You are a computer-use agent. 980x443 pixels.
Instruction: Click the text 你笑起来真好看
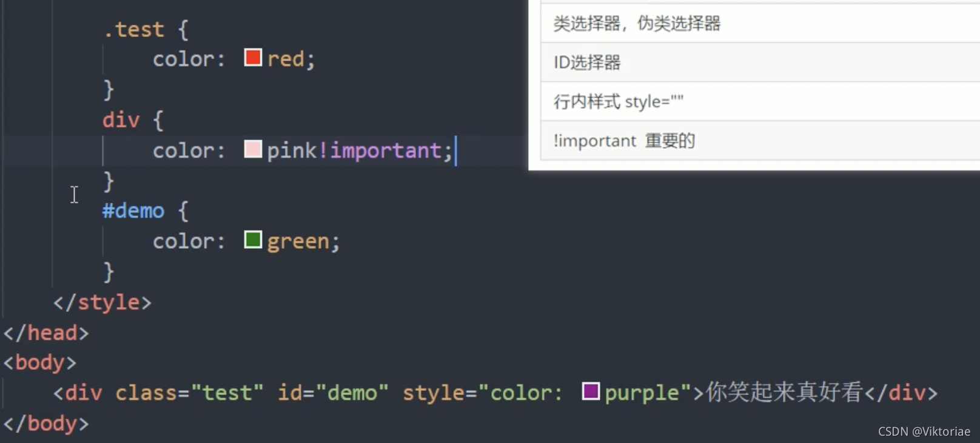pyautogui.click(x=784, y=392)
